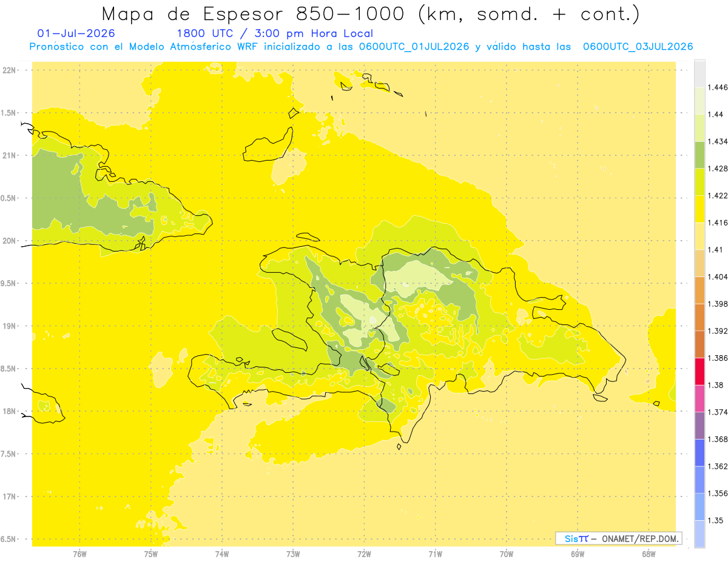Click the longitude axis label '74W'
The width and height of the screenshot is (728, 562).
click(221, 554)
